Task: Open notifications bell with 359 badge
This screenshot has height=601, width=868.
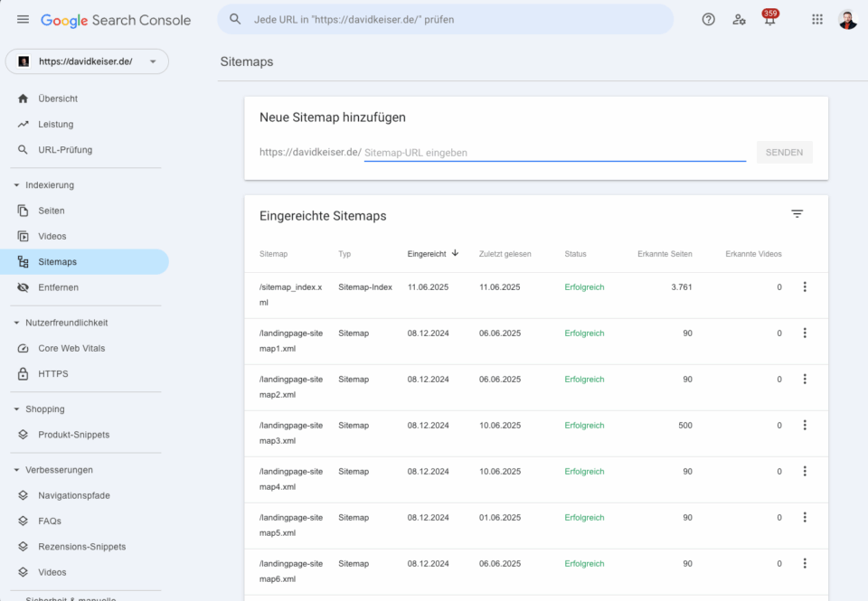Action: pos(769,20)
